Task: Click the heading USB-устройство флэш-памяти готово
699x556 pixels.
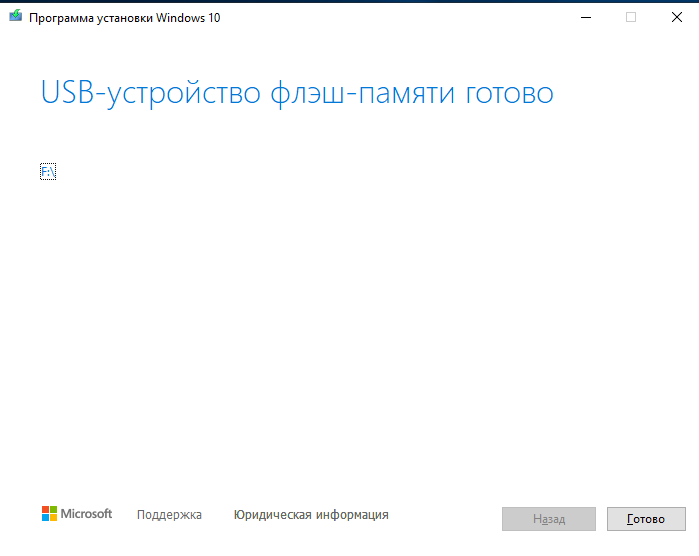Action: pyautogui.click(x=297, y=93)
